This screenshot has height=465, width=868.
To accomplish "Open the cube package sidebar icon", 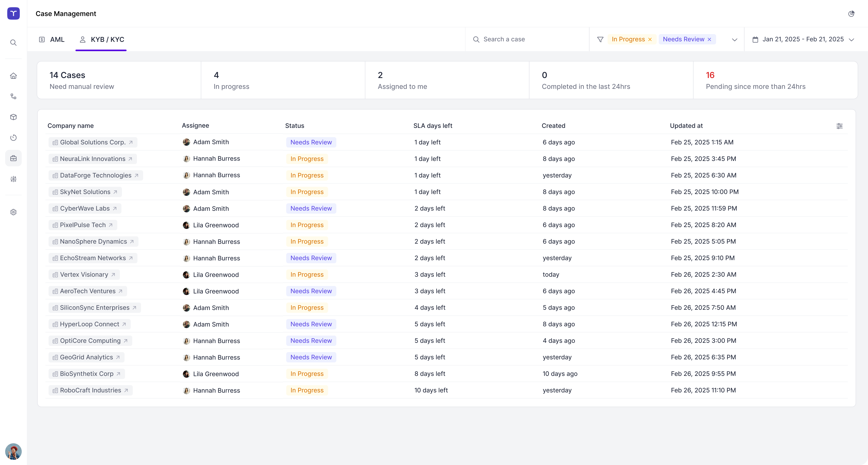I will pos(13,117).
